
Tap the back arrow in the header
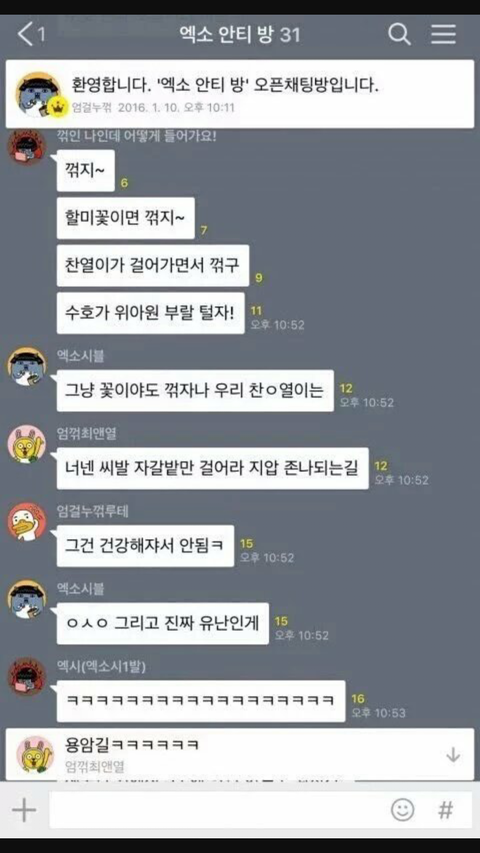click(25, 35)
